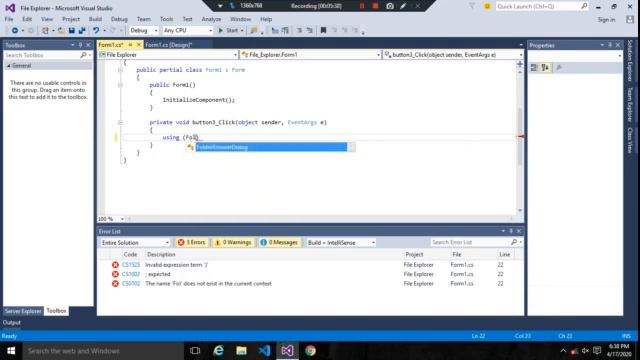The height and width of the screenshot is (360, 640).
Task: Click the Windows Start button
Action: 11,351
